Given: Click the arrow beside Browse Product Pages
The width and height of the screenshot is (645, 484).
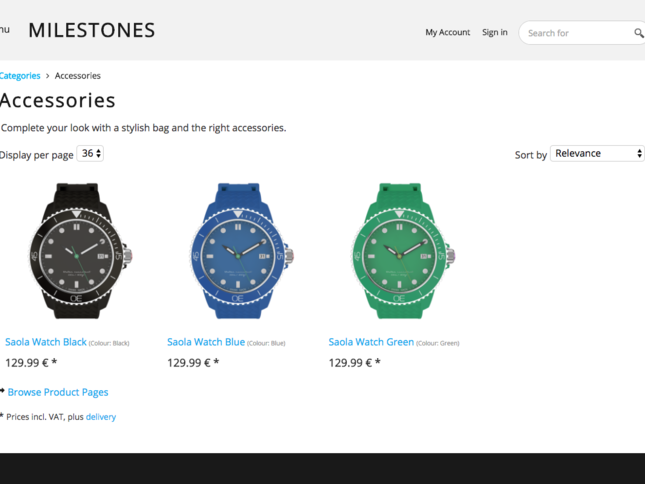Looking at the screenshot, I should pos(2,392).
